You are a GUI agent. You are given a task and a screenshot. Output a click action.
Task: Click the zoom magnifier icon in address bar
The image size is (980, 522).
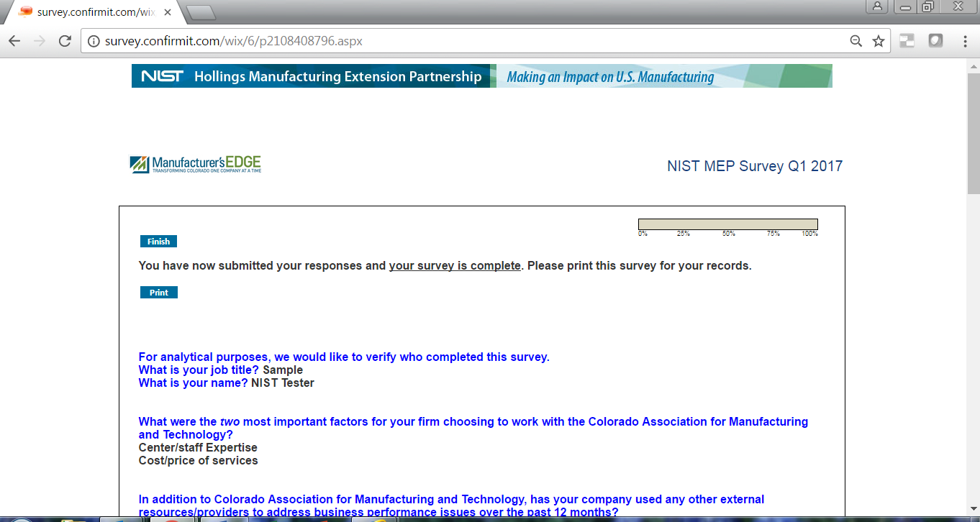[x=856, y=41]
